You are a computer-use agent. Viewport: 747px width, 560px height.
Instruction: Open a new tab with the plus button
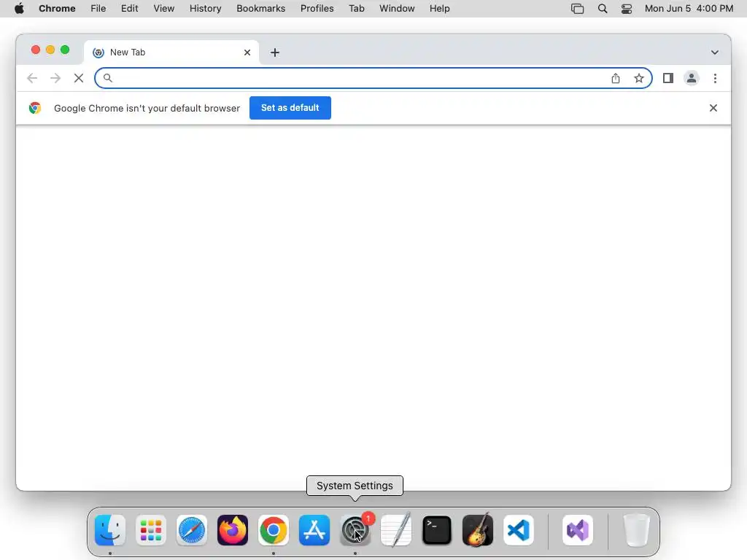(x=275, y=52)
